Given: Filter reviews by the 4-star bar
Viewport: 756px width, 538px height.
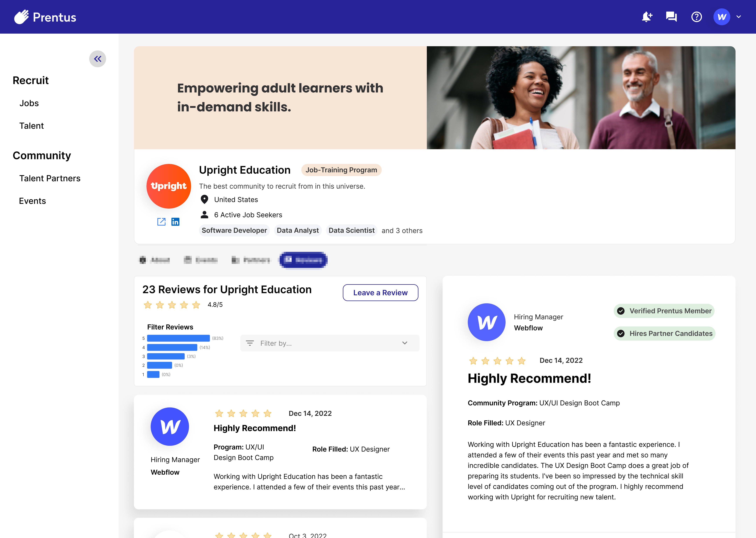Looking at the screenshot, I should 172,347.
